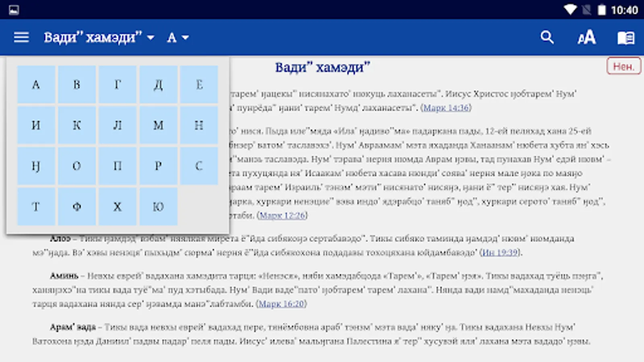Open the image notification icon in status bar
644x362 pixels.
[x=14, y=10]
